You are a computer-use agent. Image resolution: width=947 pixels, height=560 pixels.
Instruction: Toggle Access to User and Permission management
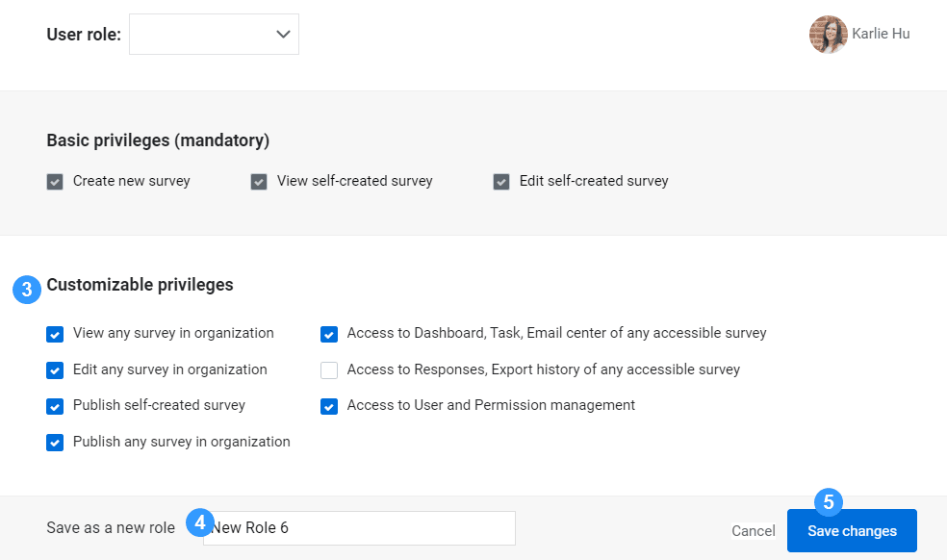329,407
